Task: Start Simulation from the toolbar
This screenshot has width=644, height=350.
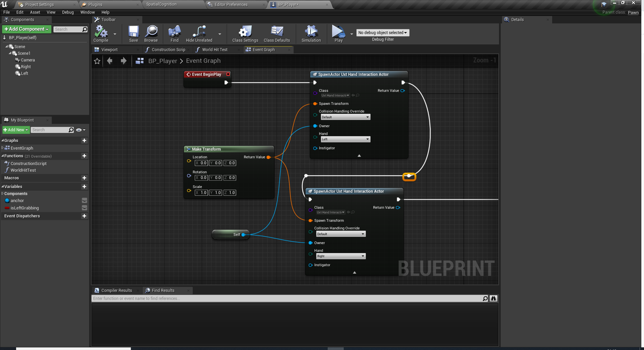Action: point(311,31)
